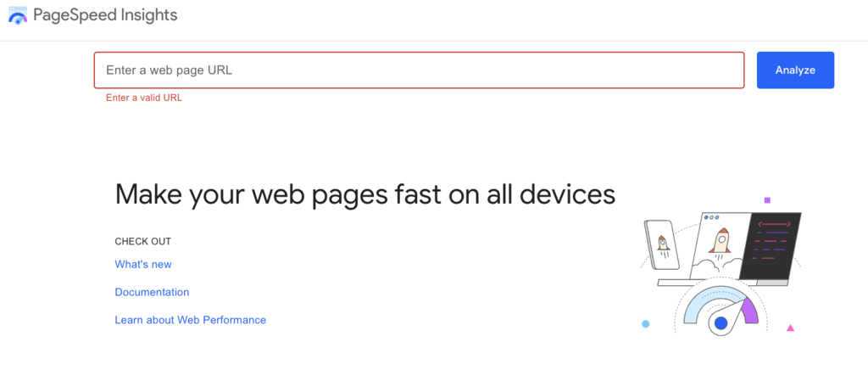This screenshot has width=868, height=370.
Task: Click the blue dot at the gauge center
Action: pyautogui.click(x=721, y=323)
